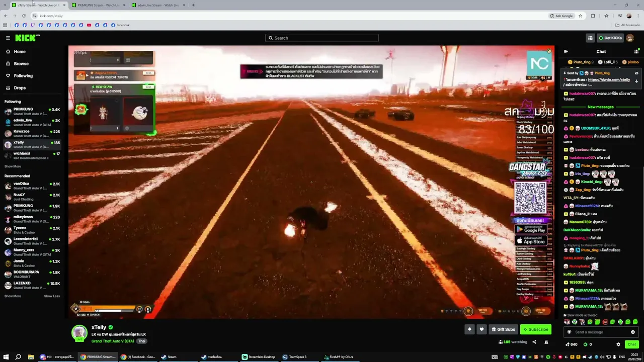Open Drops in the sidebar
644x362 pixels.
pos(20,88)
